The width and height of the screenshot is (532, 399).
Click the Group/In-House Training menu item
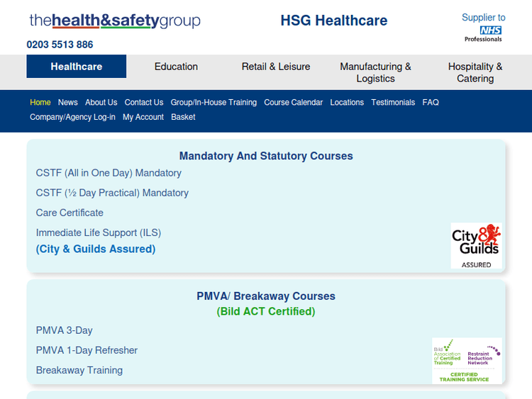coord(214,102)
